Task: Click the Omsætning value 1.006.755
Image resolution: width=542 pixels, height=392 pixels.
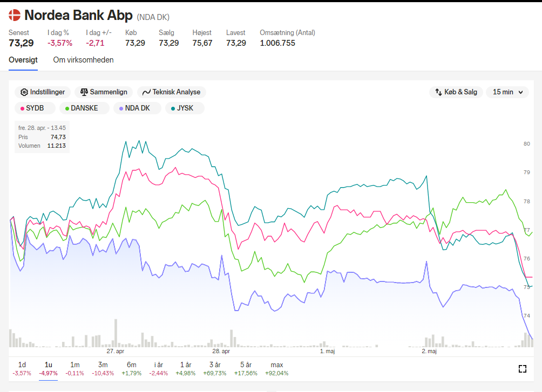Action: [x=277, y=43]
